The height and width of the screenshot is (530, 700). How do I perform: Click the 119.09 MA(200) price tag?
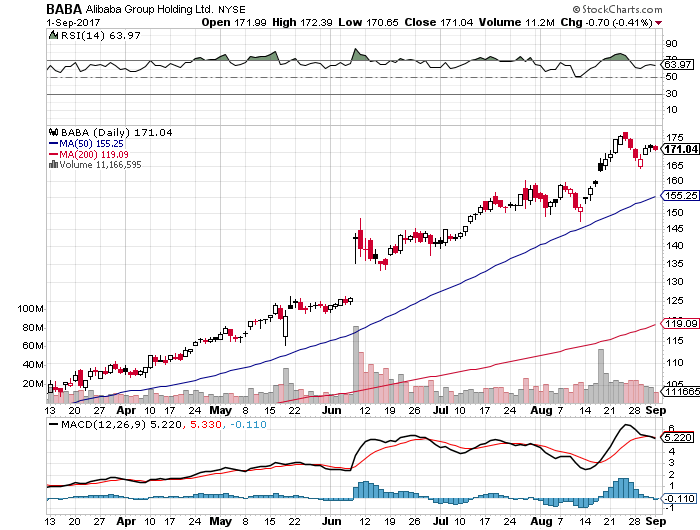click(679, 324)
